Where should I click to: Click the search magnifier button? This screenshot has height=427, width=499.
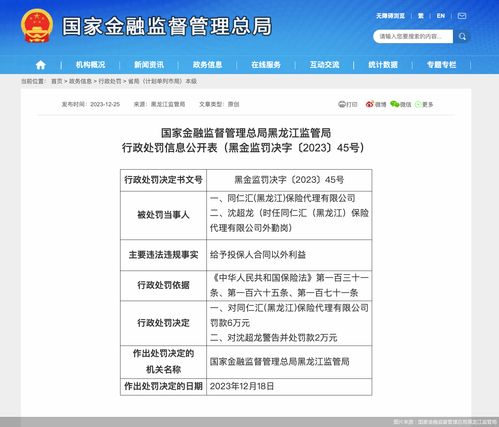(x=462, y=36)
